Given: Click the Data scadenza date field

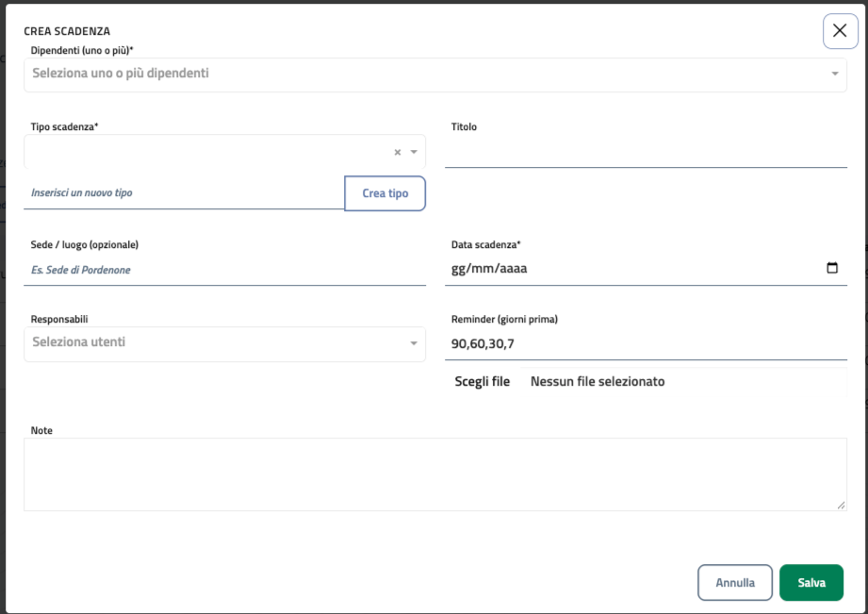Looking at the screenshot, I should (x=646, y=269).
